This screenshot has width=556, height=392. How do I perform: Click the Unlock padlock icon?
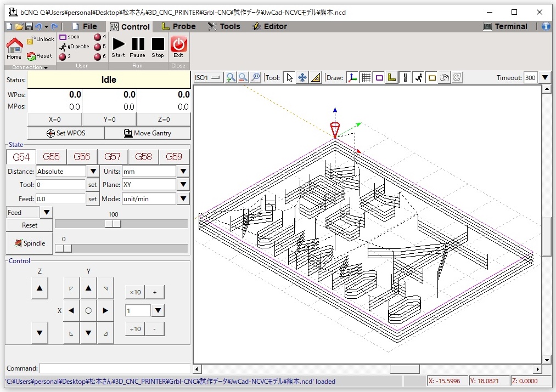31,39
